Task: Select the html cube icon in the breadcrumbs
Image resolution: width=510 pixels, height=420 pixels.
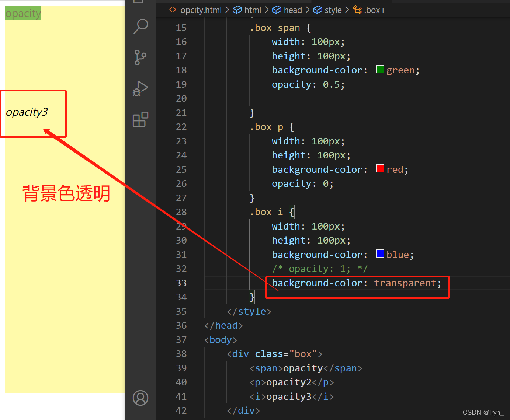Action: (237, 10)
